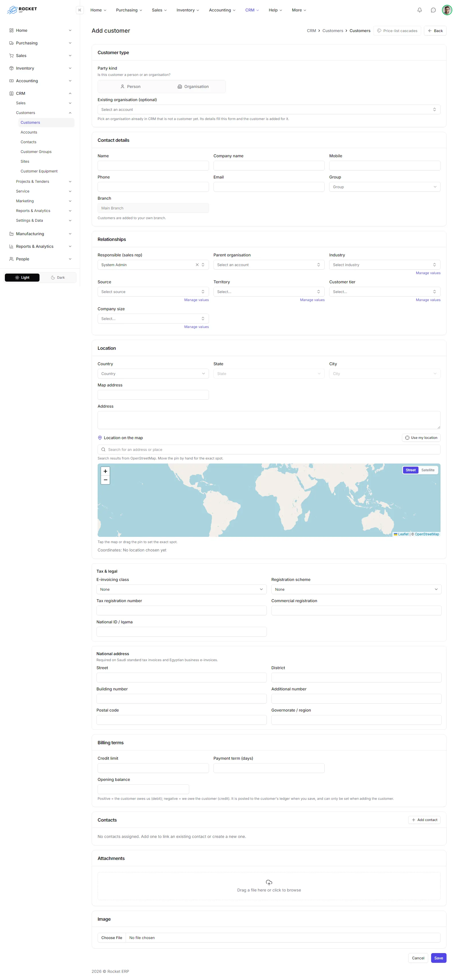Click the Rocket ERP logo
This screenshot has width=458, height=980.
[x=22, y=10]
